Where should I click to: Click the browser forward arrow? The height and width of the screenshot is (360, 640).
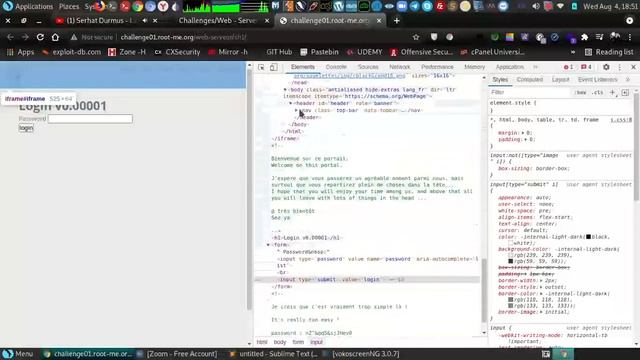25,37
